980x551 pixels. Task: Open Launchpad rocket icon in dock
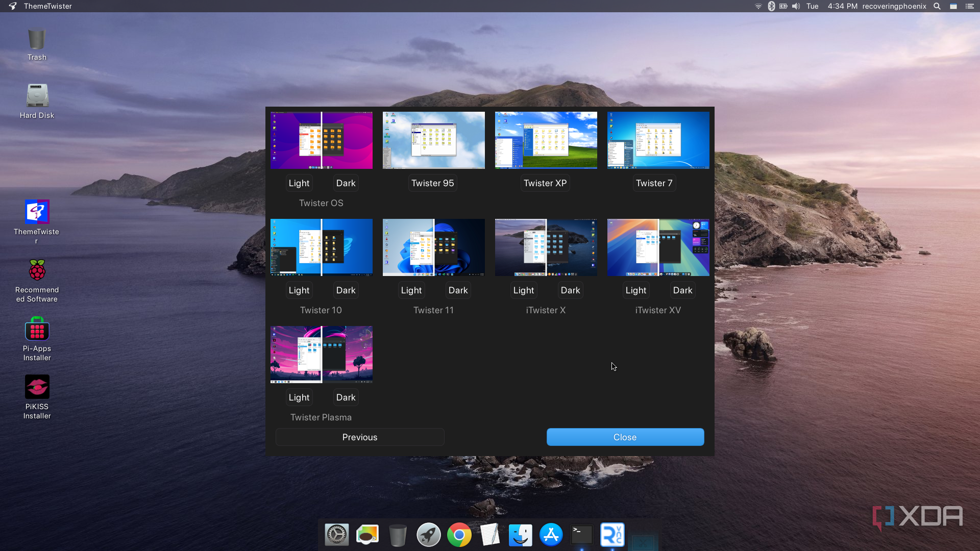click(429, 535)
